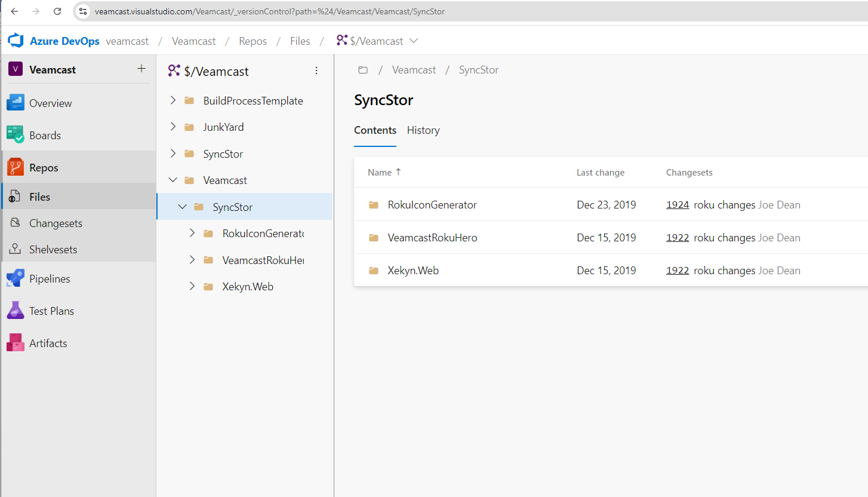Open the Overview icon in sidebar

(x=15, y=103)
